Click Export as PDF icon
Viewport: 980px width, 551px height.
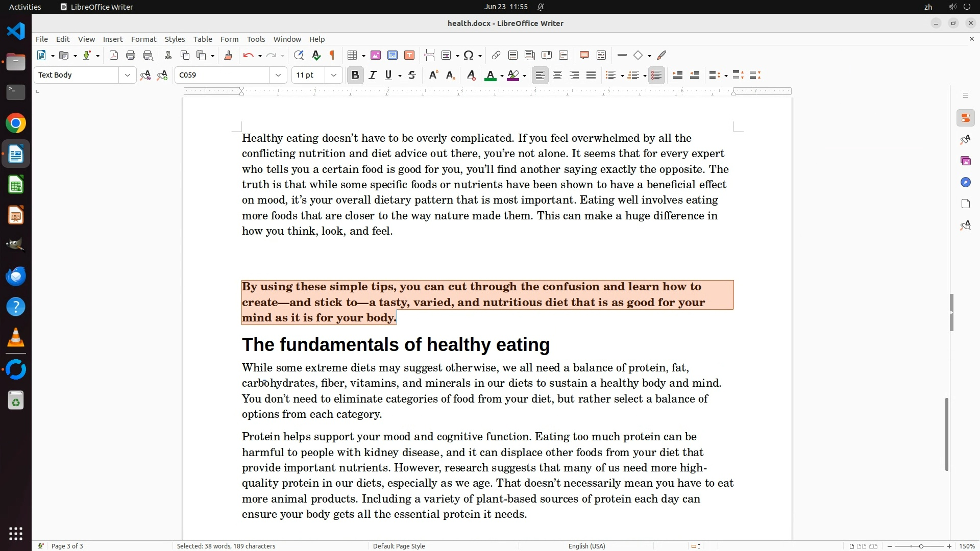click(x=114, y=56)
